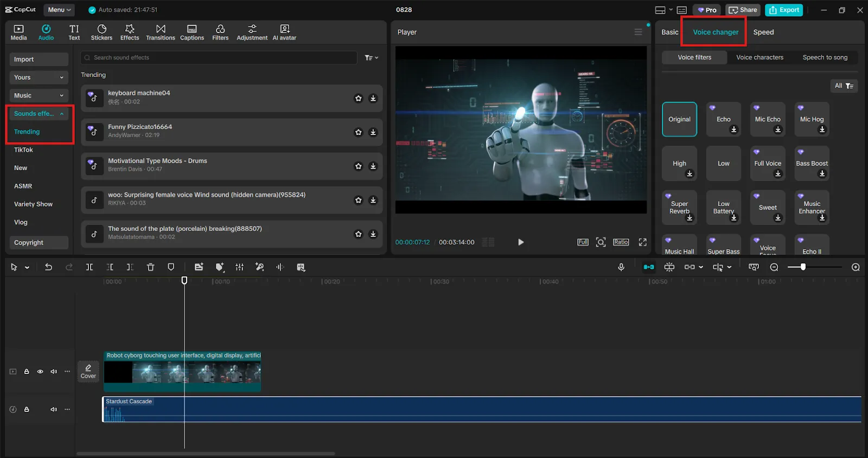
Task: Open the Stickers panel
Action: point(101,33)
